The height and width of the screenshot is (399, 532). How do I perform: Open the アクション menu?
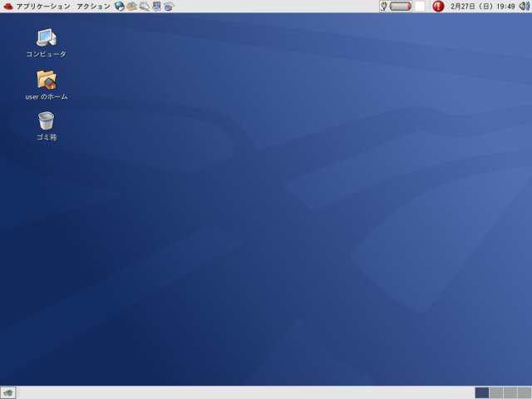(93, 7)
